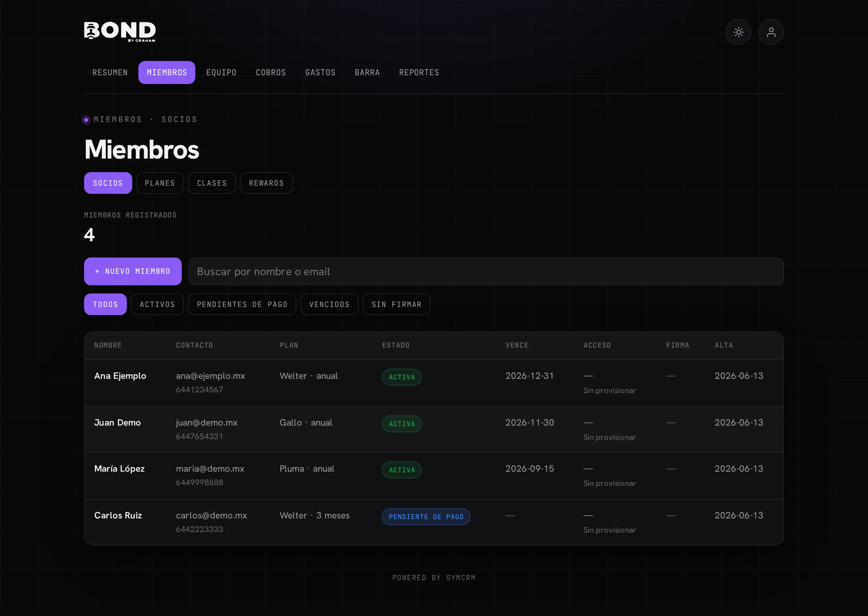Open the Rewards sub-tab

click(x=266, y=183)
